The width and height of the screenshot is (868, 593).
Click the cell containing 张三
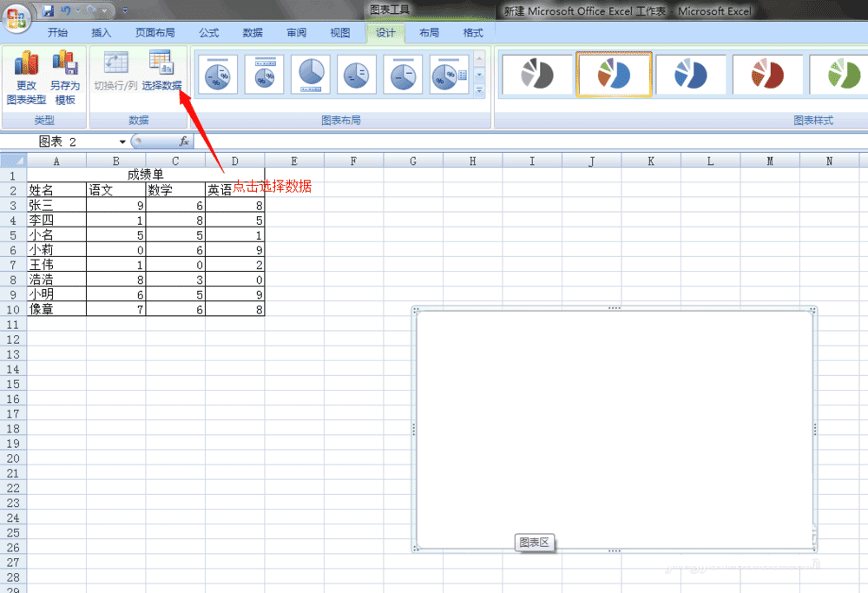pos(56,205)
